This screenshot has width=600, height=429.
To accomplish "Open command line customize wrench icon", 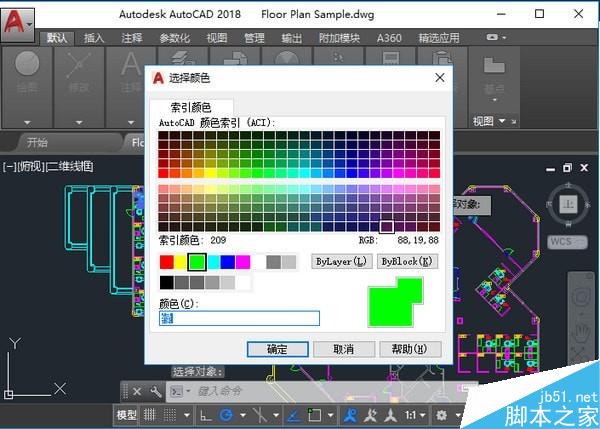I will [156, 391].
